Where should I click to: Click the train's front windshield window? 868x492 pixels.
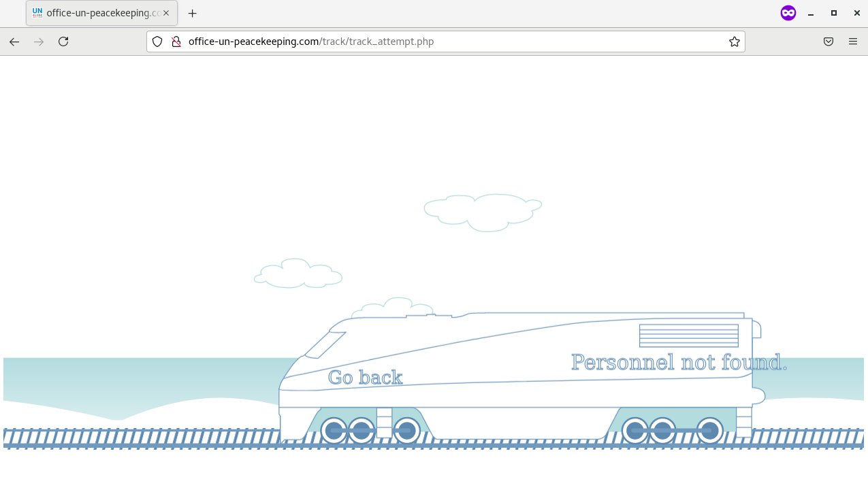325,344
